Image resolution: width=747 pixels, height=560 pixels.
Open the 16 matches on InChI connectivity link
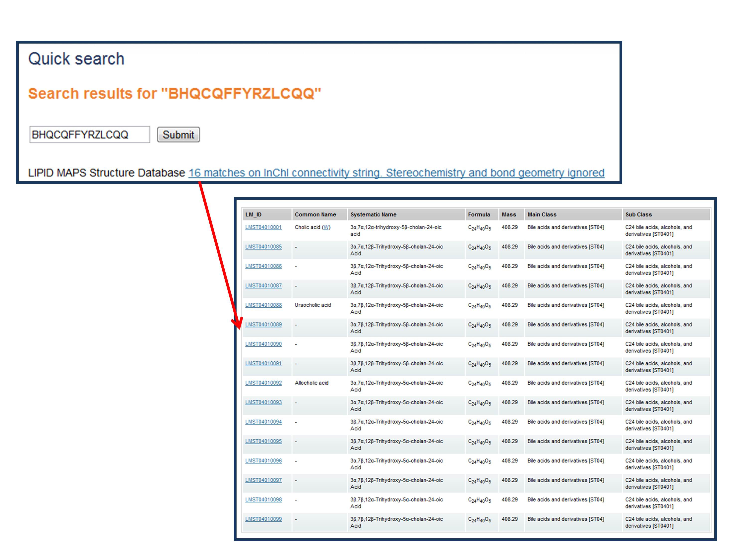click(396, 173)
